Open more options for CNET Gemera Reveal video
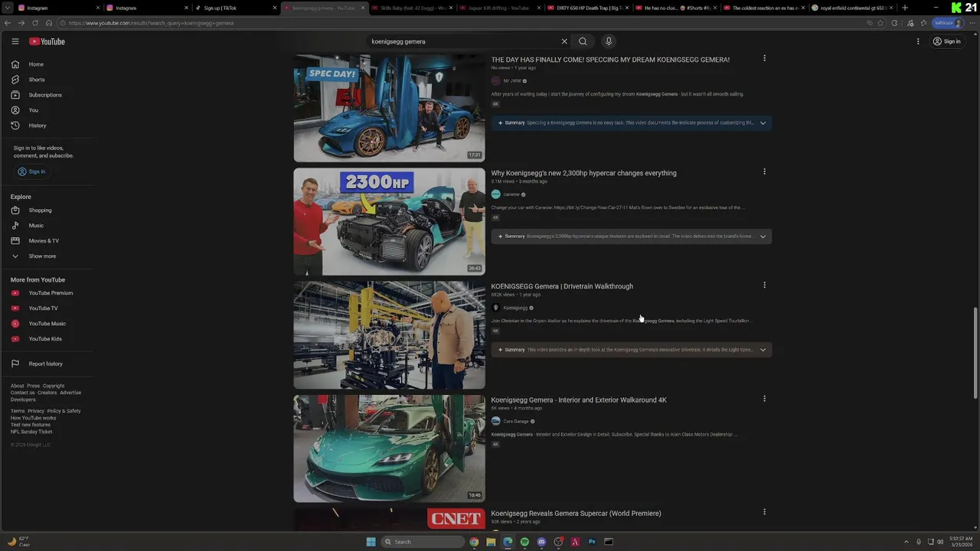The width and height of the screenshot is (980, 551). 764,511
